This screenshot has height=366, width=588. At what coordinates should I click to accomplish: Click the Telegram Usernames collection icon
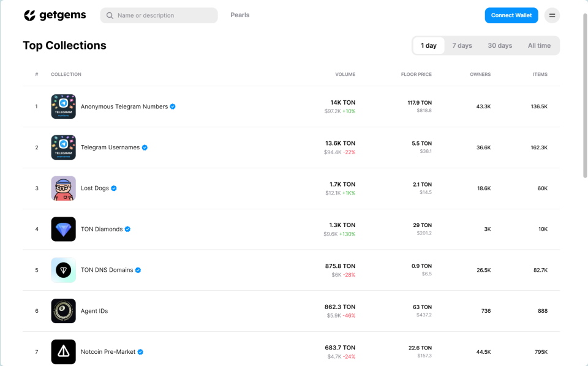(63, 148)
